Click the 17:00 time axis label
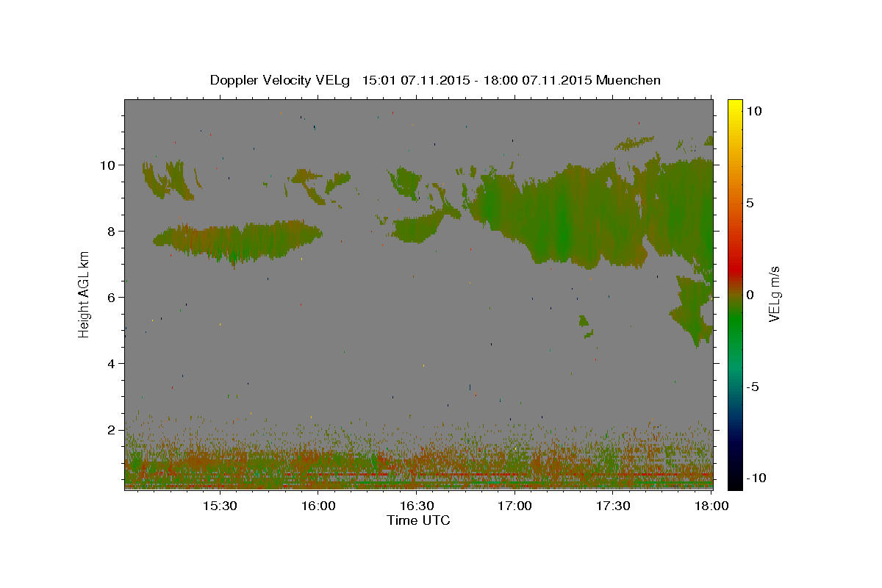Image resolution: width=882 pixels, height=588 pixels. [514, 506]
